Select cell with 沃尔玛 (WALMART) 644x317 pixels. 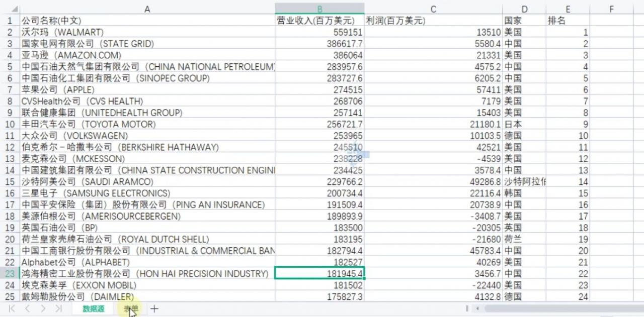147,32
